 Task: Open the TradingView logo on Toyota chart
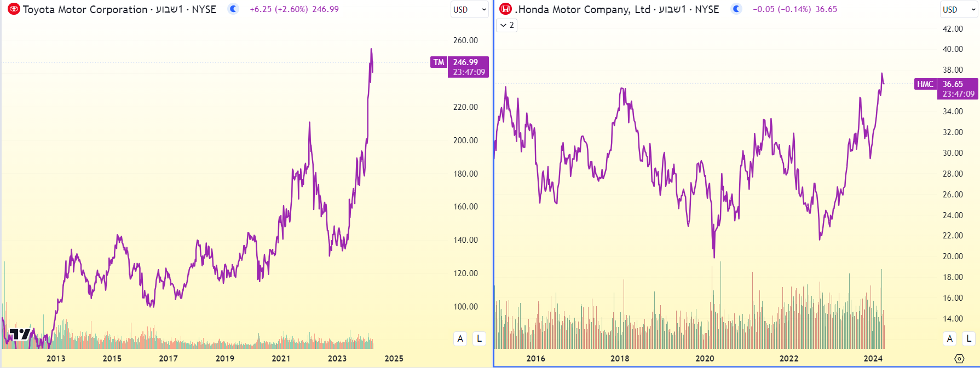coord(20,334)
